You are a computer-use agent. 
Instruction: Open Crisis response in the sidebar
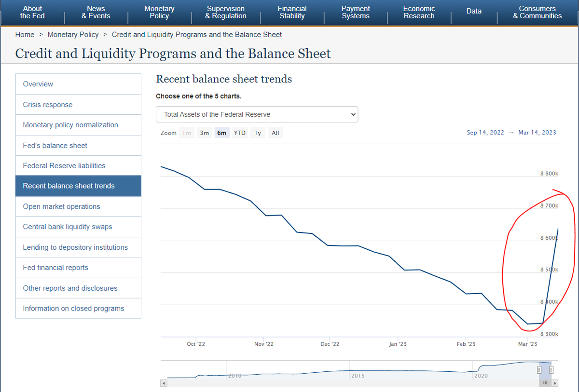pyautogui.click(x=78, y=105)
